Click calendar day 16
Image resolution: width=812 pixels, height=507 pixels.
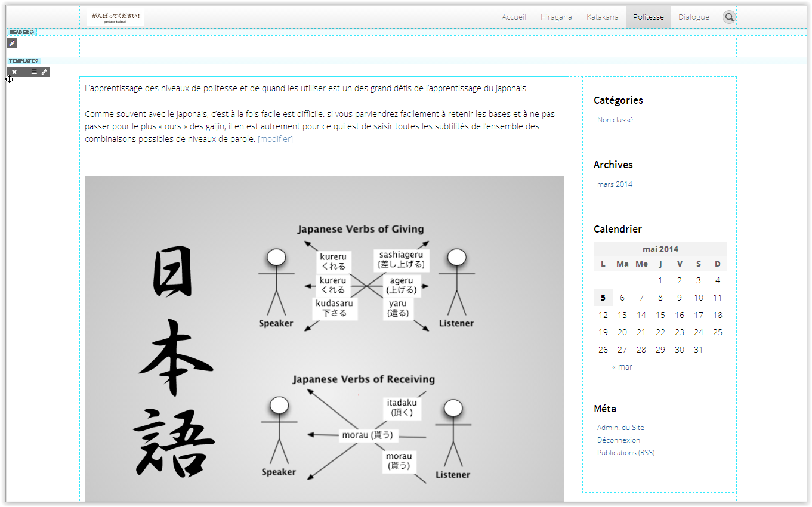pos(680,315)
